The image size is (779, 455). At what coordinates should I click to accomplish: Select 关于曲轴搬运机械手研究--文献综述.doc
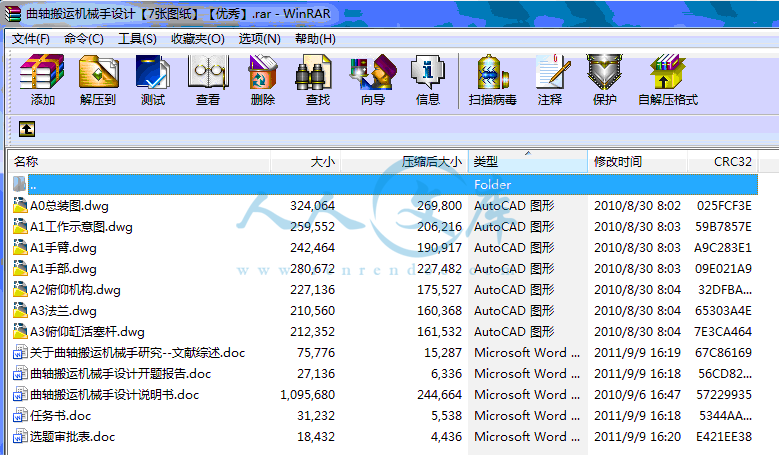point(138,353)
